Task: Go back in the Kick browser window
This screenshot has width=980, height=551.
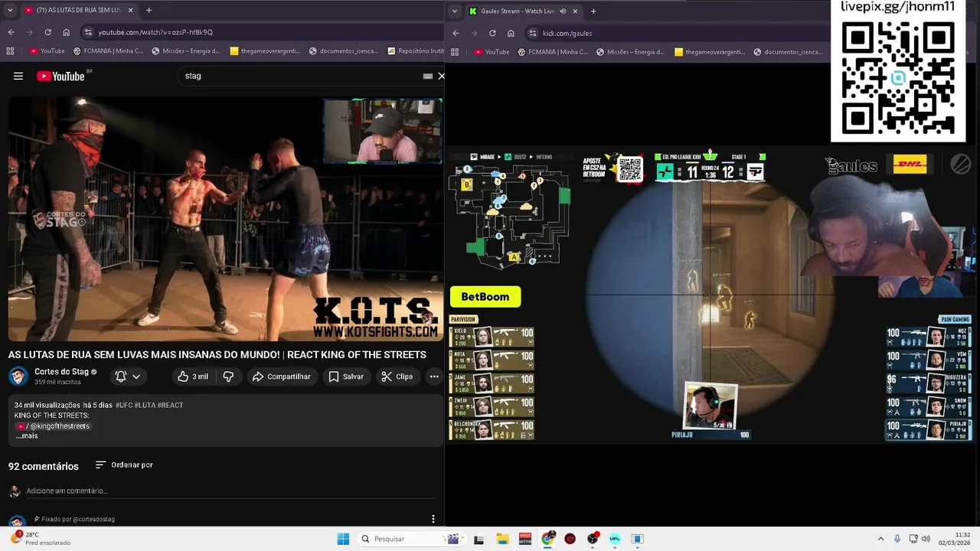Action: (456, 33)
